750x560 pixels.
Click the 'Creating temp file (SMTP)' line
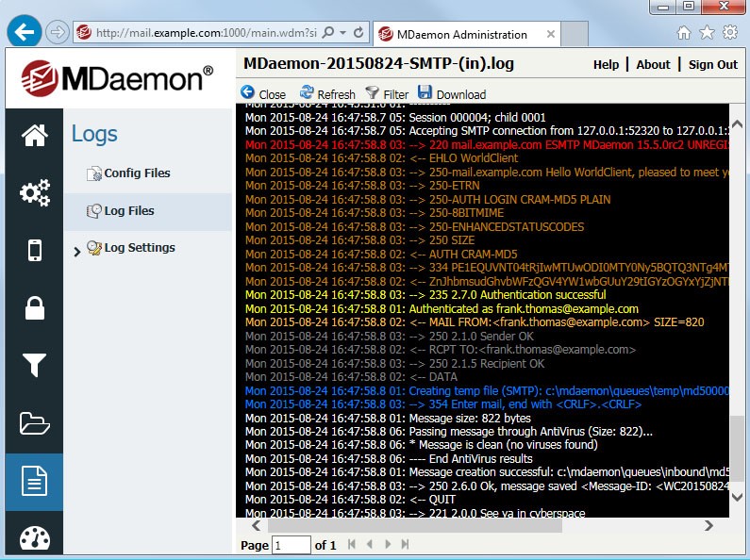pyautogui.click(x=487, y=390)
